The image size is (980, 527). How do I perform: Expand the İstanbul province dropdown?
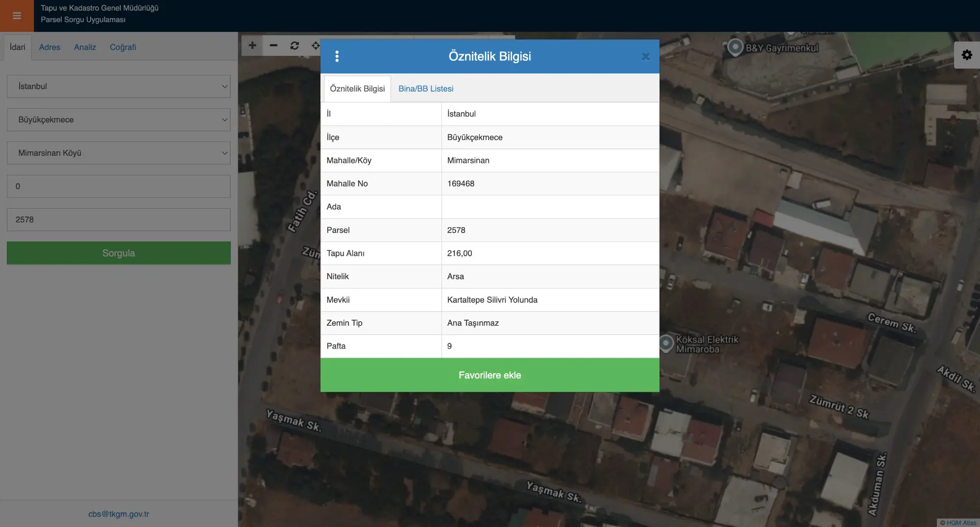point(119,86)
